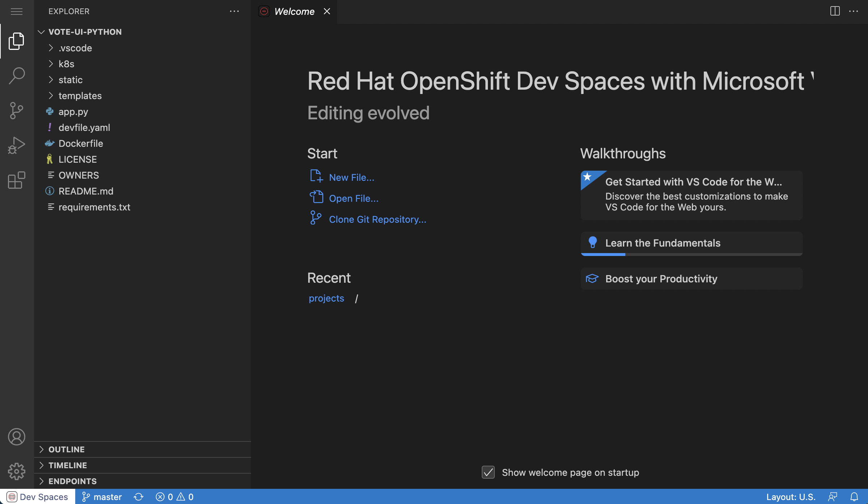This screenshot has height=504, width=868.
Task: Uncheck Show welcome page on startup
Action: [x=488, y=472]
